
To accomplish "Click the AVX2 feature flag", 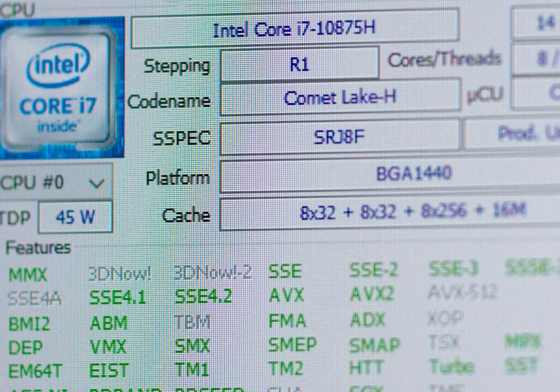I will click(372, 294).
